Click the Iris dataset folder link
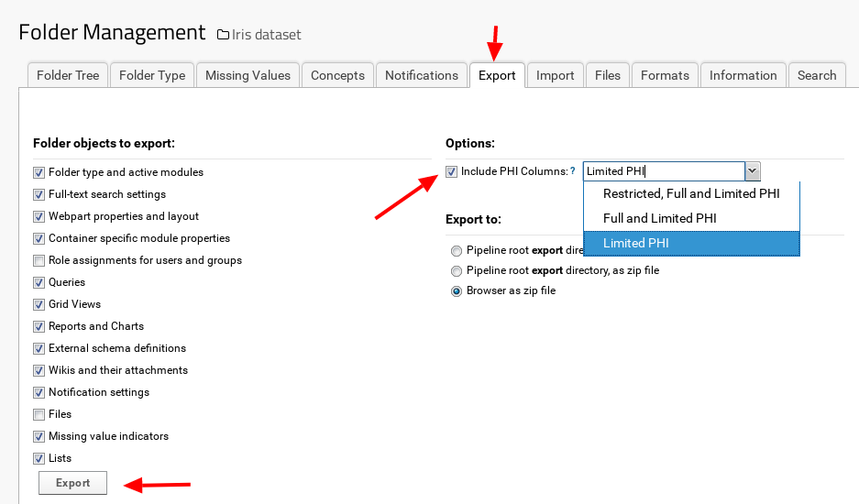 tap(266, 35)
